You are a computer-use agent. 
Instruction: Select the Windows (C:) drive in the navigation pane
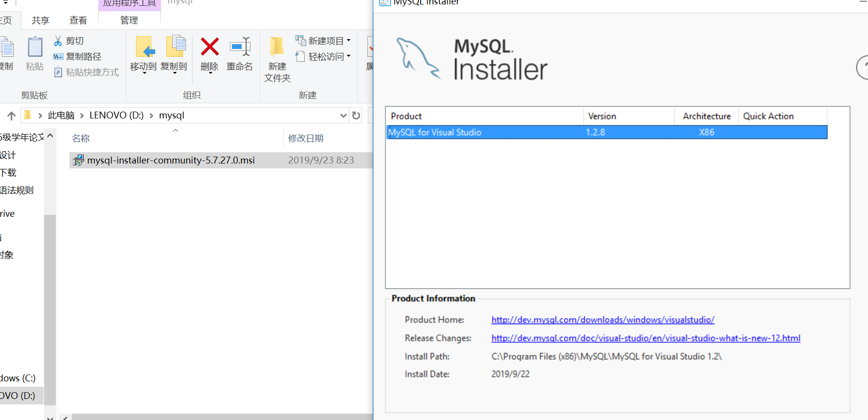click(18, 378)
